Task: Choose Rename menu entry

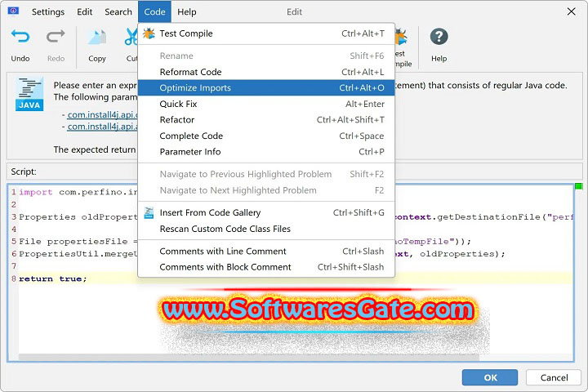Action: pyautogui.click(x=266, y=56)
